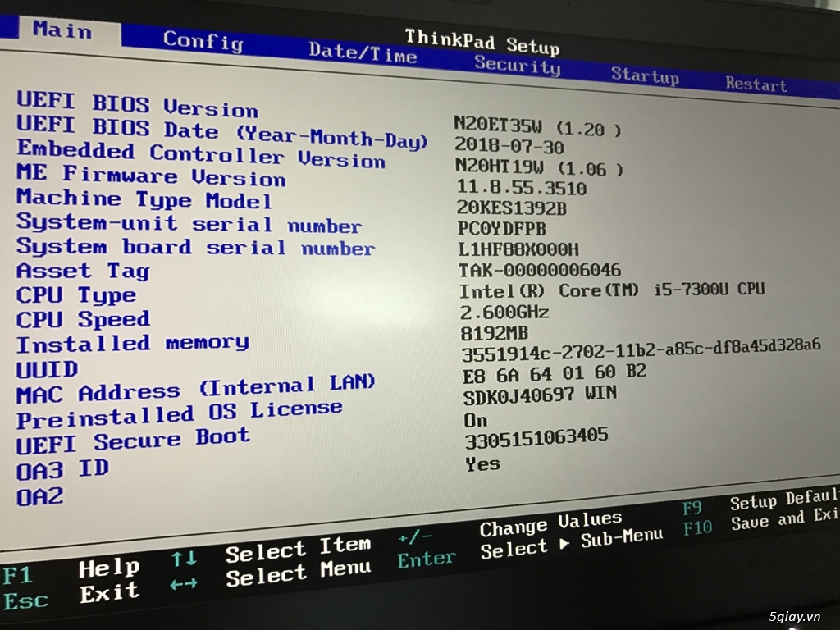The image size is (840, 630).
Task: Select the CPU Speed label
Action: pos(83,319)
